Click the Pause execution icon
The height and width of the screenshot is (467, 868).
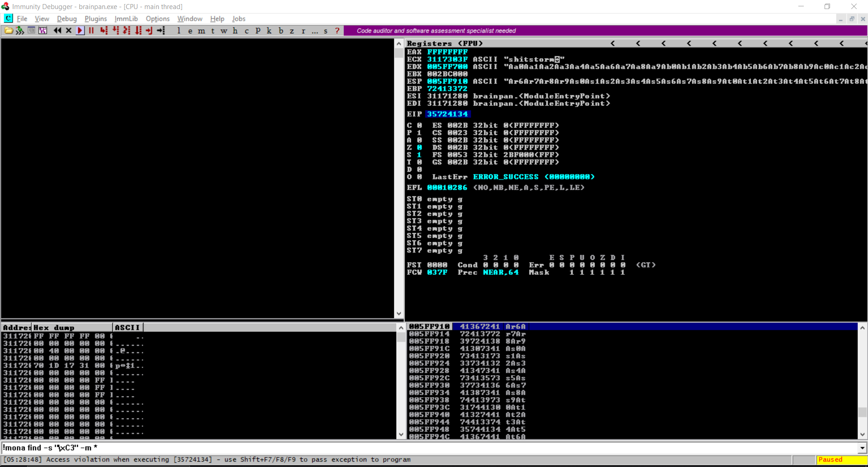(x=91, y=31)
